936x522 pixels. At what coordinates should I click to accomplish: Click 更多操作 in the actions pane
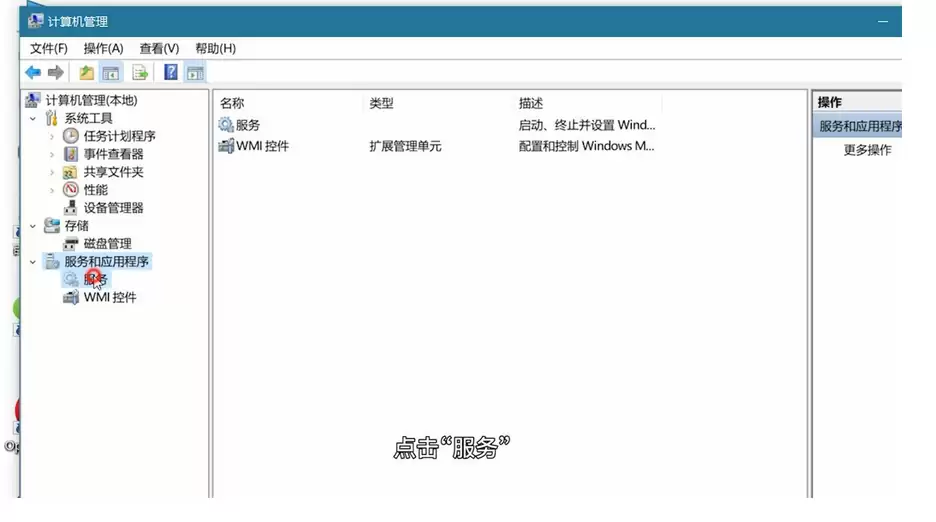point(867,150)
